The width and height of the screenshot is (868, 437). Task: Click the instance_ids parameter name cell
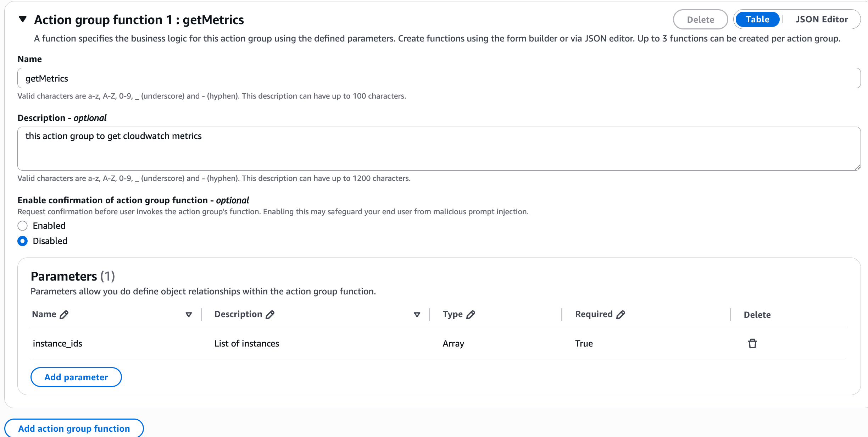coord(57,343)
